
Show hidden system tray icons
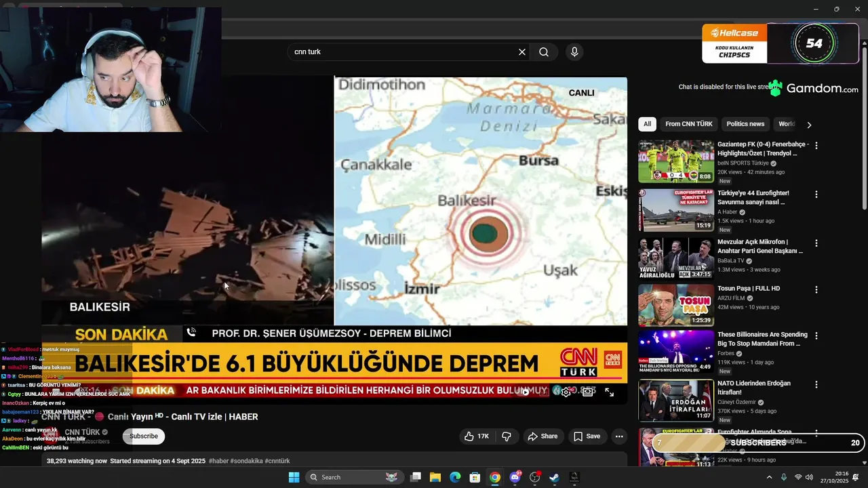point(769,477)
